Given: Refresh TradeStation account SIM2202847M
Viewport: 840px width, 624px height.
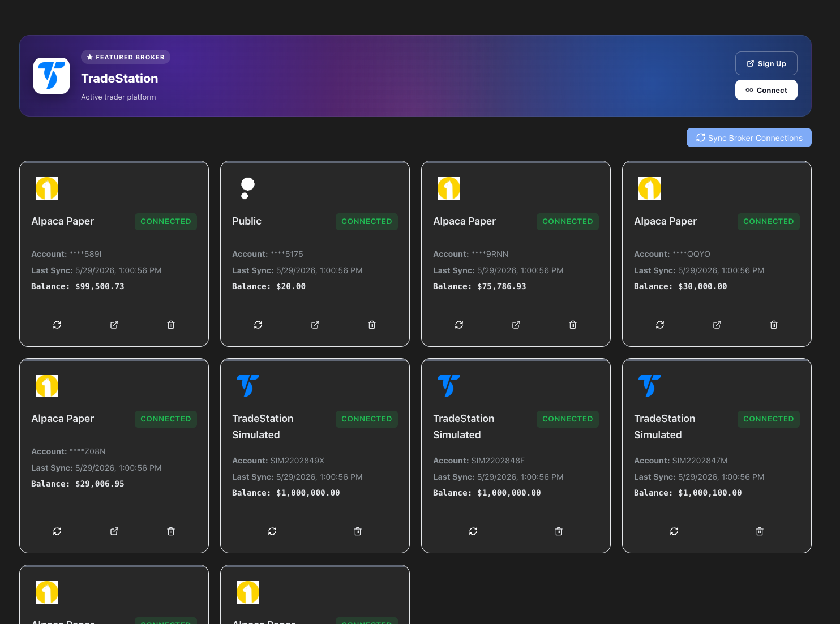Looking at the screenshot, I should click(674, 531).
